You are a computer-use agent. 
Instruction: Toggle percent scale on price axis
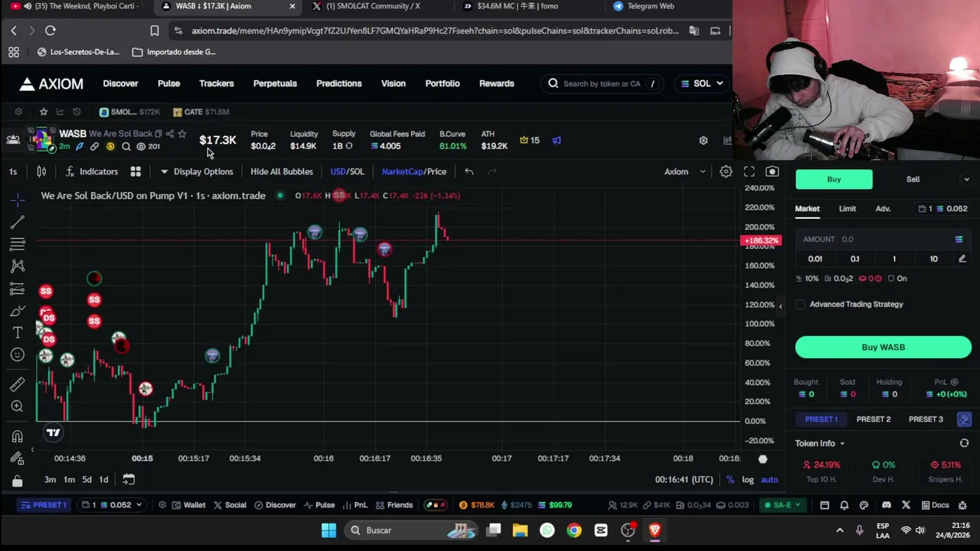click(730, 480)
